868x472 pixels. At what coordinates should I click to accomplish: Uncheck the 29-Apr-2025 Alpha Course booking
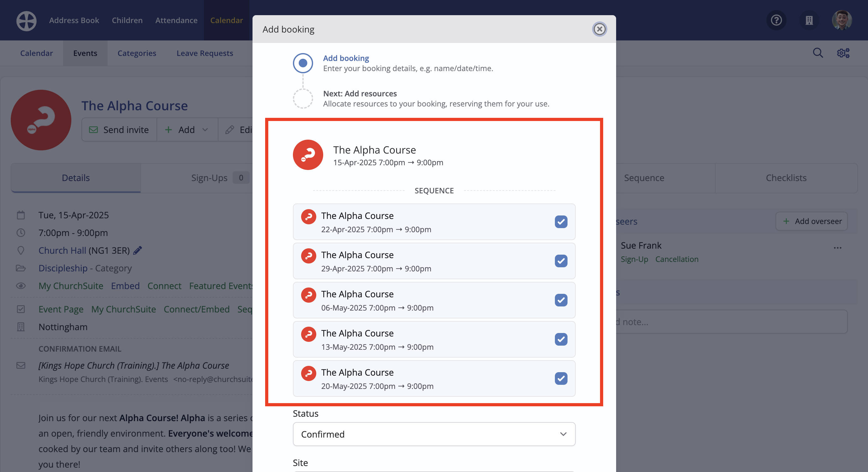[561, 261]
